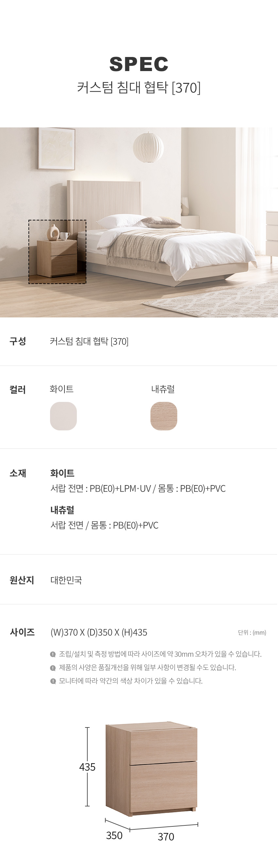Click the (W)370 X (D)350 X (H)435 size text
The height and width of the screenshot is (868, 278).
pyautogui.click(x=99, y=632)
